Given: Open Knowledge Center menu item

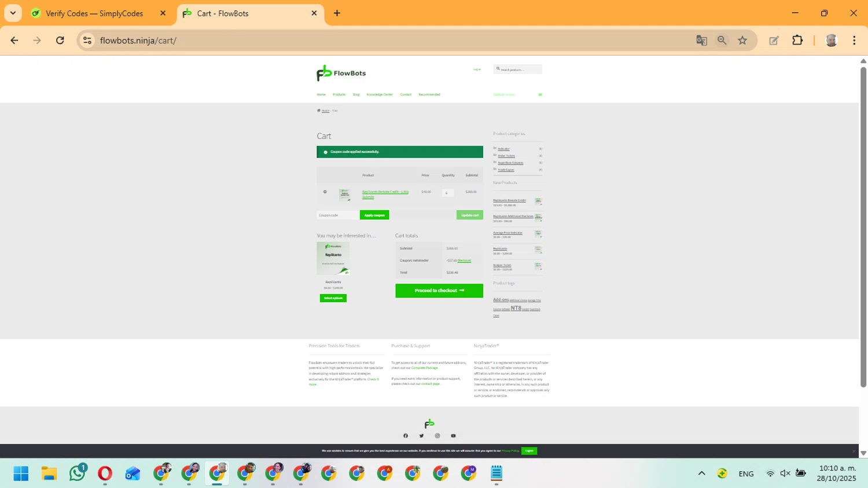Looking at the screenshot, I should (380, 94).
